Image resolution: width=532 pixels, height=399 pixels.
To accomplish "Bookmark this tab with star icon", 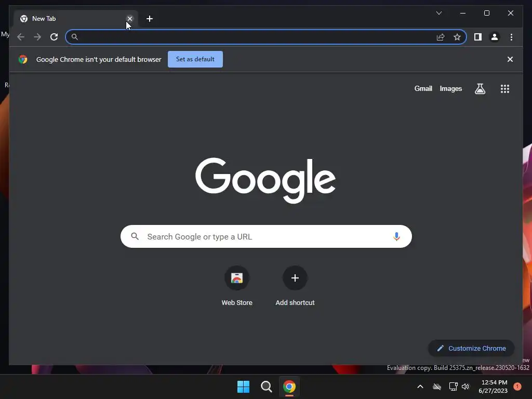I will 457,37.
